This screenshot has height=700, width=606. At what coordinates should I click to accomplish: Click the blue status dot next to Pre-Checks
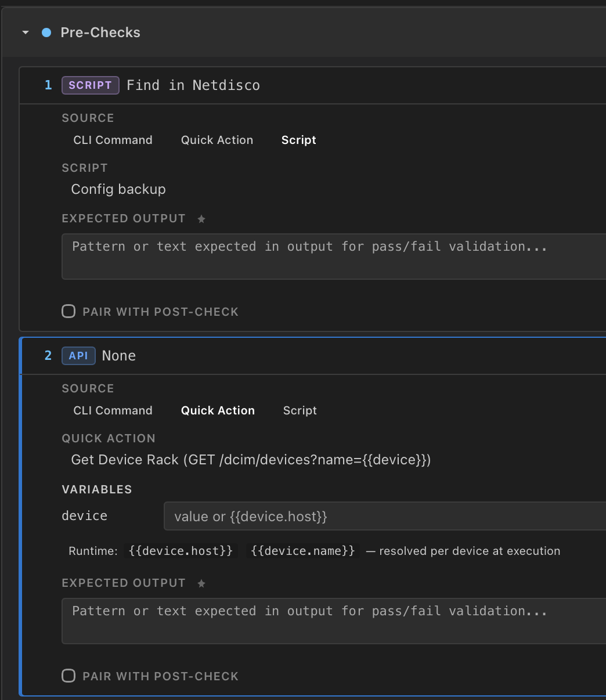click(46, 33)
